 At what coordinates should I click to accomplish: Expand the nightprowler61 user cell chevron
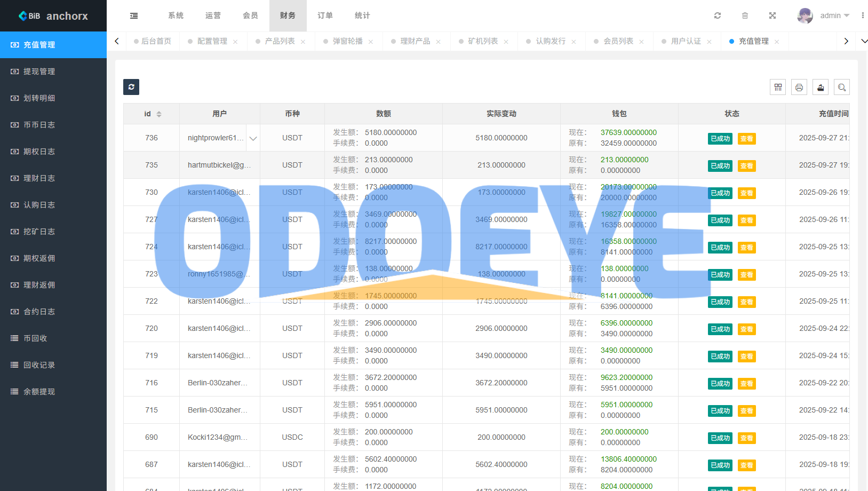click(x=253, y=138)
